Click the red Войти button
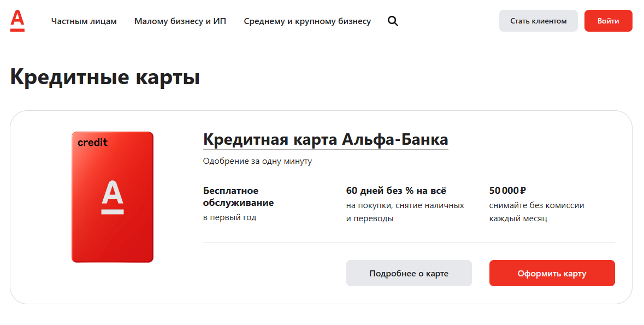 click(x=608, y=21)
